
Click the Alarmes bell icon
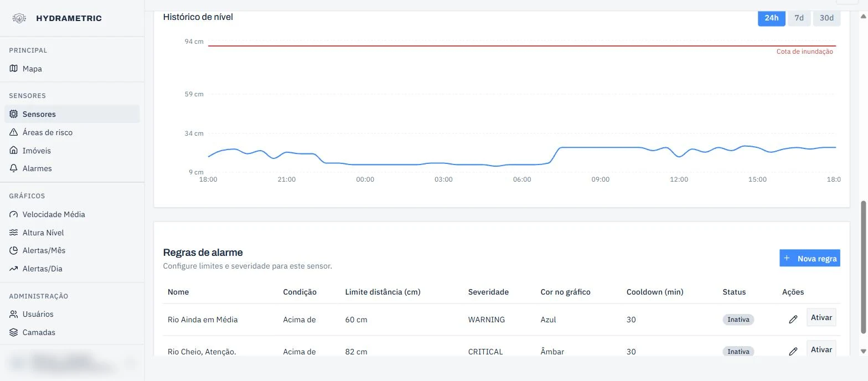[x=14, y=168]
